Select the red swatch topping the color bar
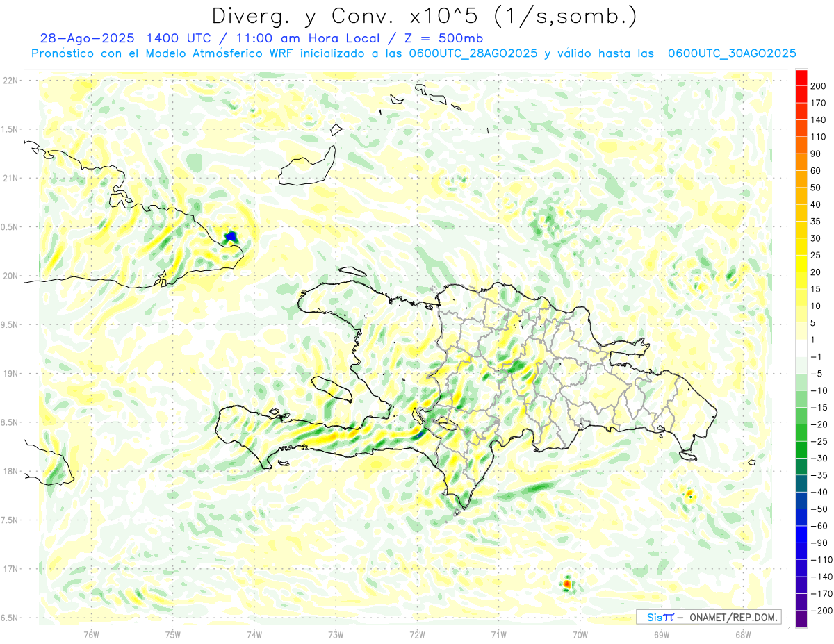The width and height of the screenshot is (834, 644). click(x=801, y=77)
